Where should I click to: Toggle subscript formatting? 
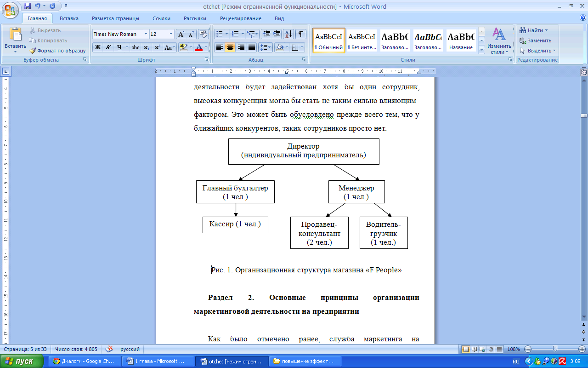click(x=146, y=47)
